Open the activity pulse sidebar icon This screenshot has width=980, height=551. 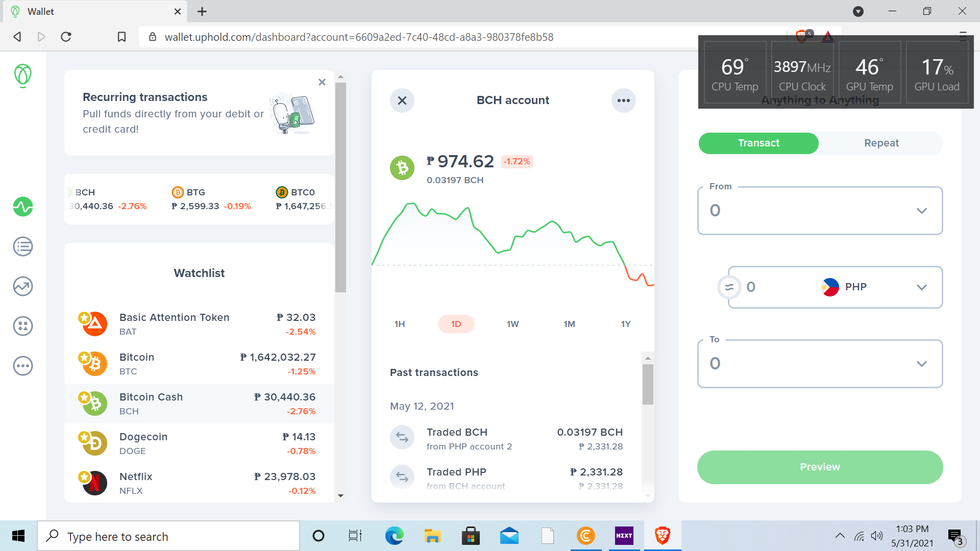(x=23, y=207)
